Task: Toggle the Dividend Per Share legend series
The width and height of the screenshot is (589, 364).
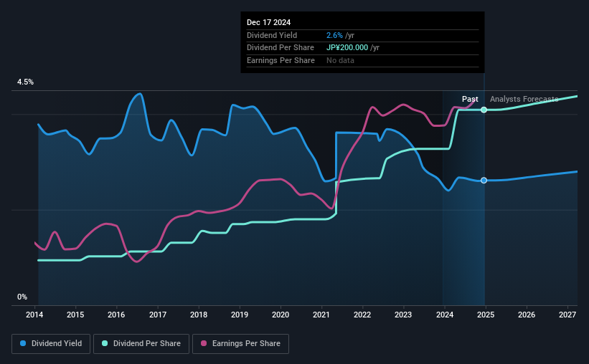Action: pyautogui.click(x=141, y=344)
